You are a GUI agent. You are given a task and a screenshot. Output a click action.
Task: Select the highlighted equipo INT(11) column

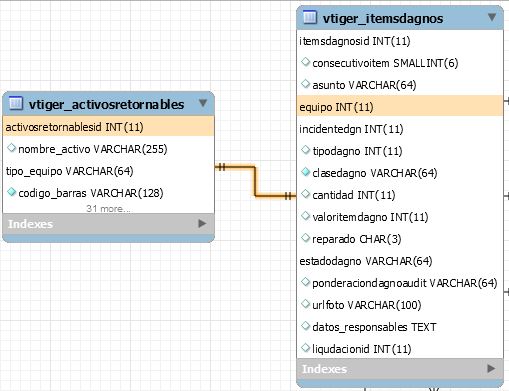[400, 107]
